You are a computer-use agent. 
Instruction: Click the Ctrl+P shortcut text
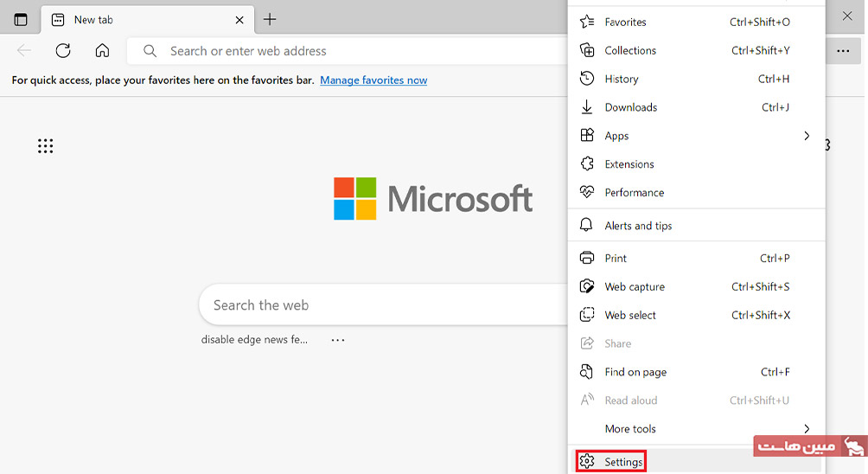click(x=775, y=258)
